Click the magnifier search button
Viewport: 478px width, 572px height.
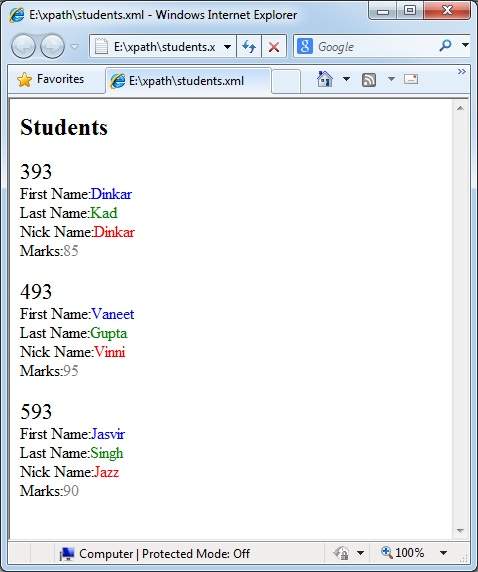(446, 46)
